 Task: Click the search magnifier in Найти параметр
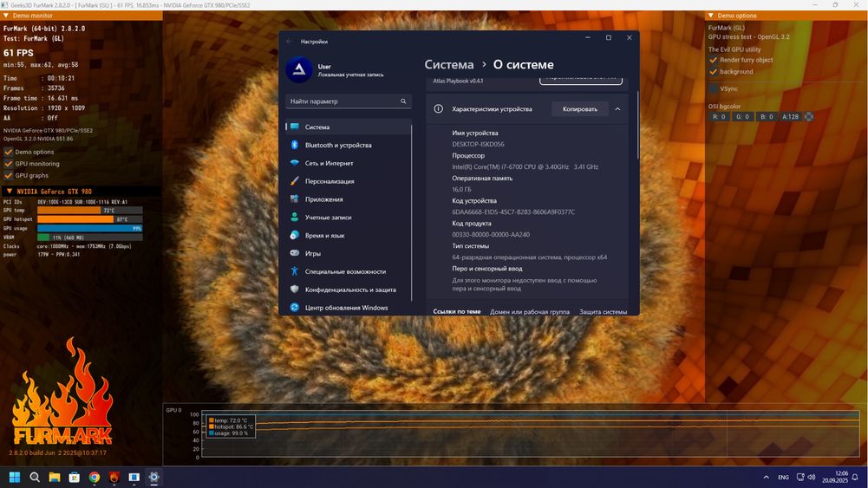(403, 101)
